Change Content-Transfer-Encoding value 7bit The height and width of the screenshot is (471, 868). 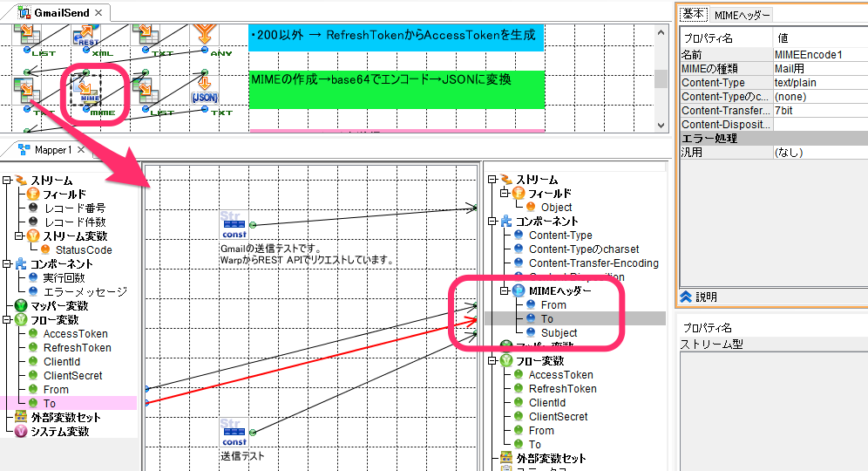click(x=820, y=110)
